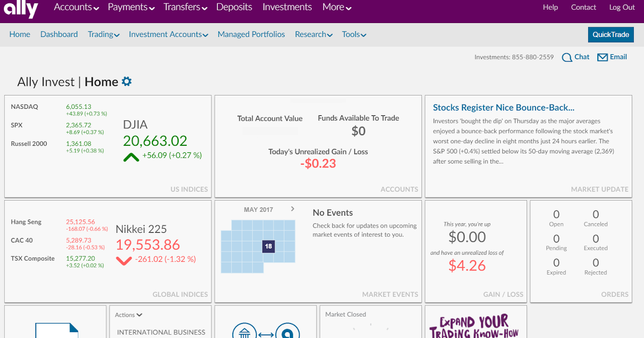Open the Research dropdown
644x338 pixels.
coord(314,34)
